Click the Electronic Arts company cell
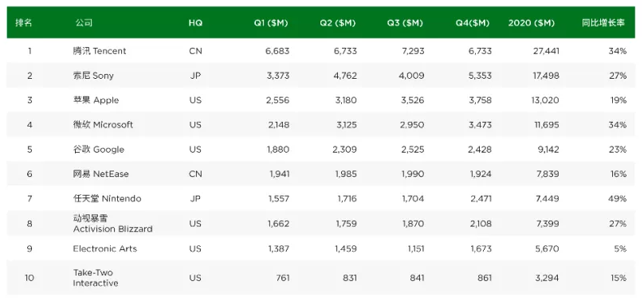644x301 pixels. [x=105, y=248]
